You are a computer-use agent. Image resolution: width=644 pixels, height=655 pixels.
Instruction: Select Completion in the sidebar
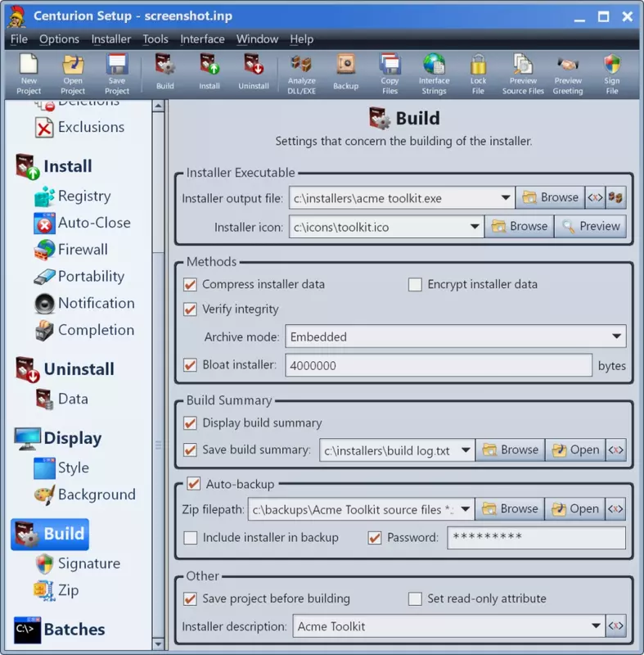(x=85, y=330)
